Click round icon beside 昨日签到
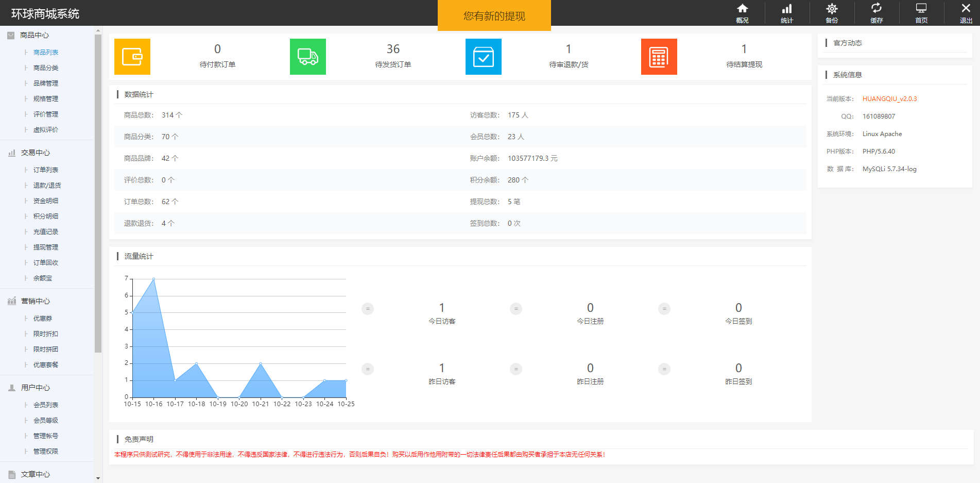 point(664,369)
